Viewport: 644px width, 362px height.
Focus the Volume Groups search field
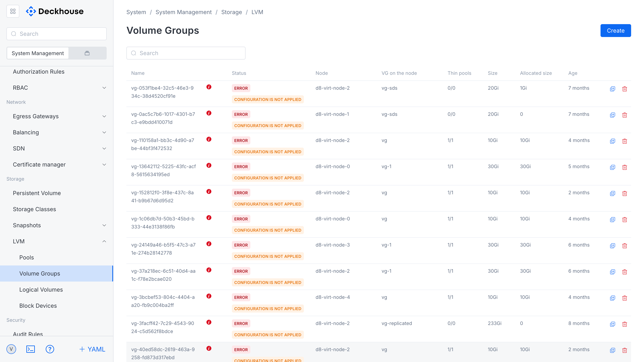186,53
